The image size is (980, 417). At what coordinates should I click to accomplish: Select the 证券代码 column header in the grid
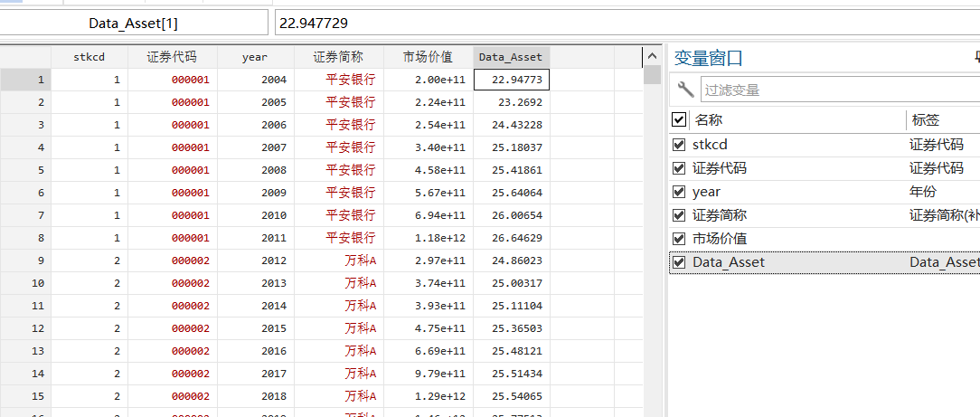(173, 57)
